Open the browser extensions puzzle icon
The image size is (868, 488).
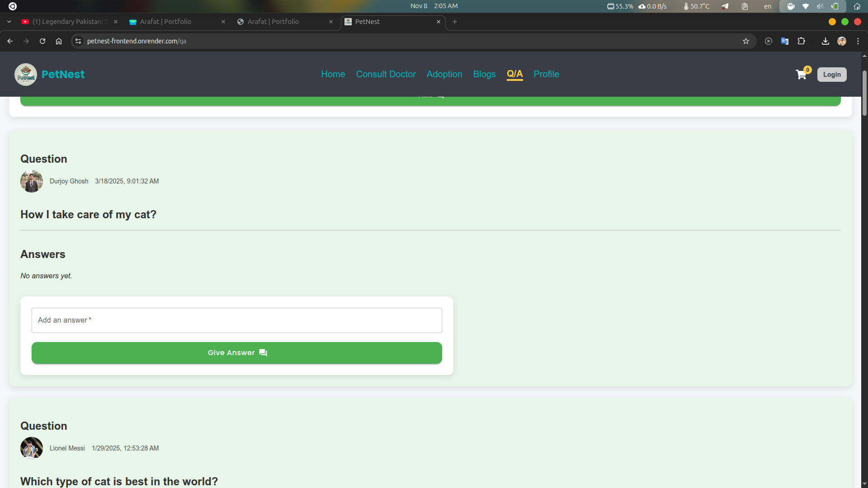(x=801, y=41)
